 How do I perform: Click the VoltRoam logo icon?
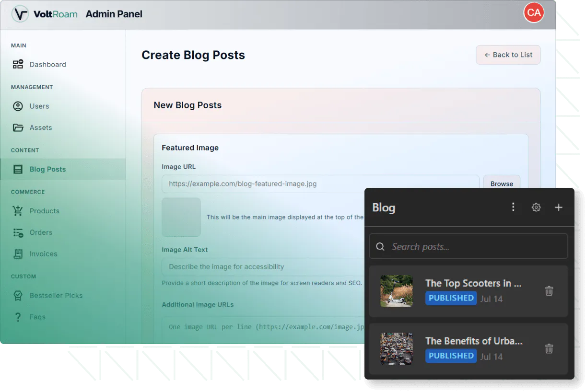20,14
